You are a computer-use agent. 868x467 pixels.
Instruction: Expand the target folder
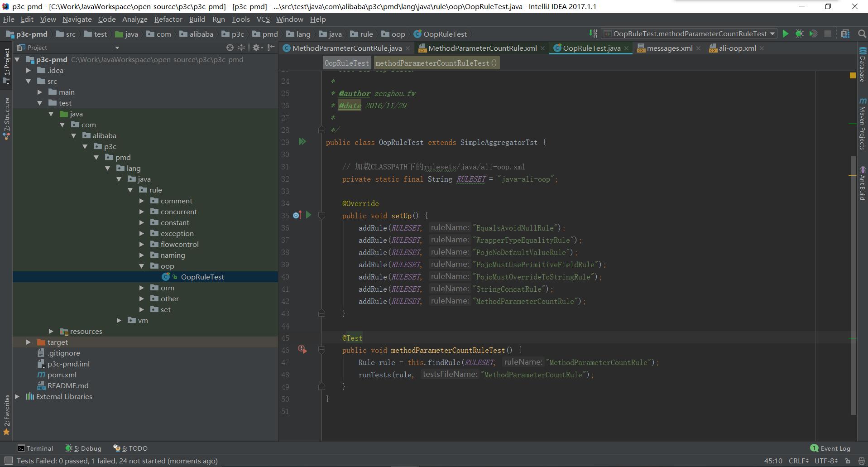coord(29,342)
